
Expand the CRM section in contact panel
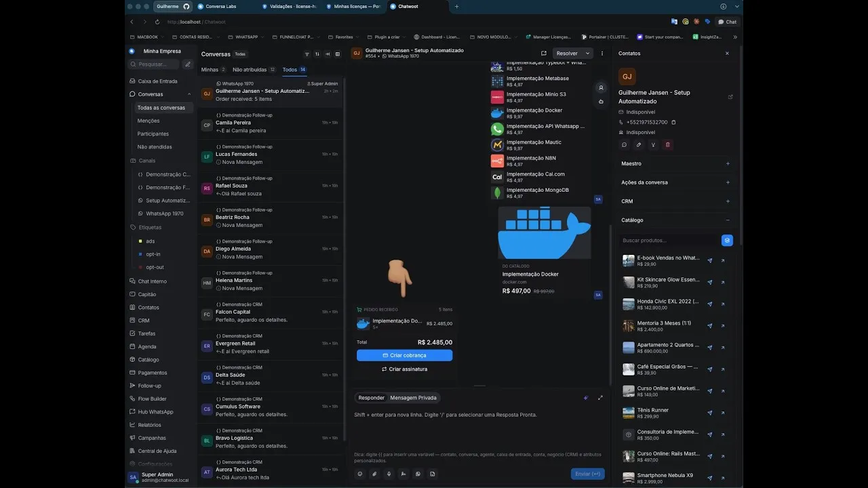(x=728, y=201)
